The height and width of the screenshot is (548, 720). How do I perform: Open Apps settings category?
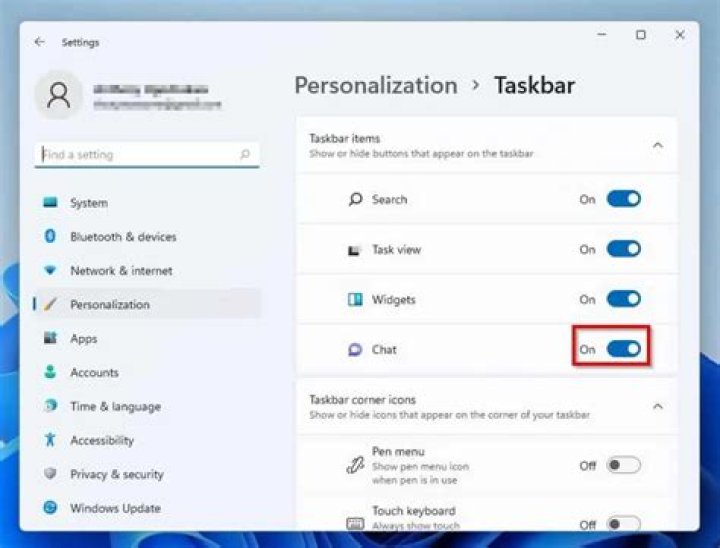[x=148, y=339]
